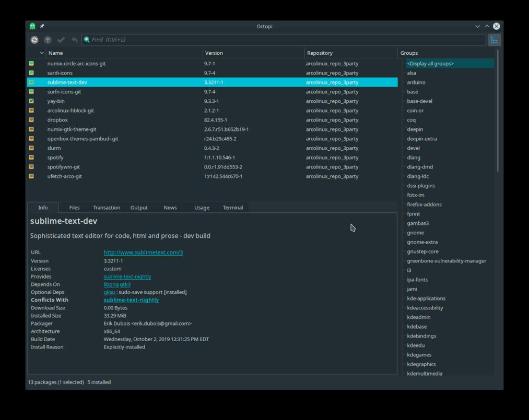The image size is (529, 420).
Task: Switch to the Transaction tab
Action: tap(107, 208)
